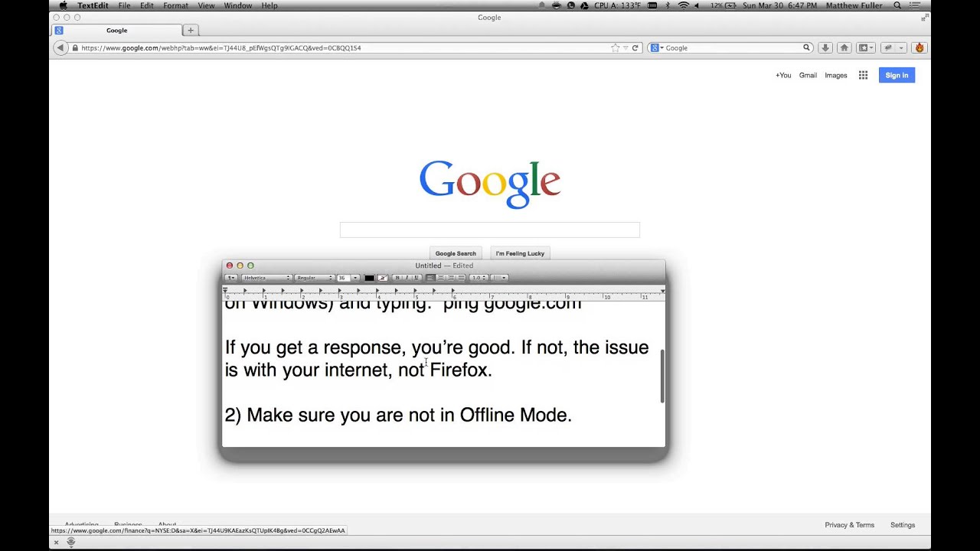
Task: Open the search engine selector dropdown
Action: pyautogui.click(x=657, y=47)
